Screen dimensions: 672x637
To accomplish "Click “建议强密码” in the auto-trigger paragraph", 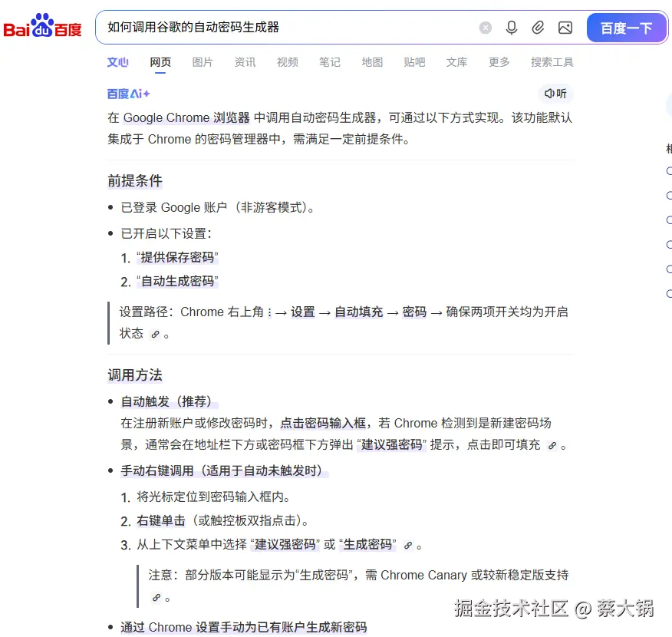I will [392, 444].
